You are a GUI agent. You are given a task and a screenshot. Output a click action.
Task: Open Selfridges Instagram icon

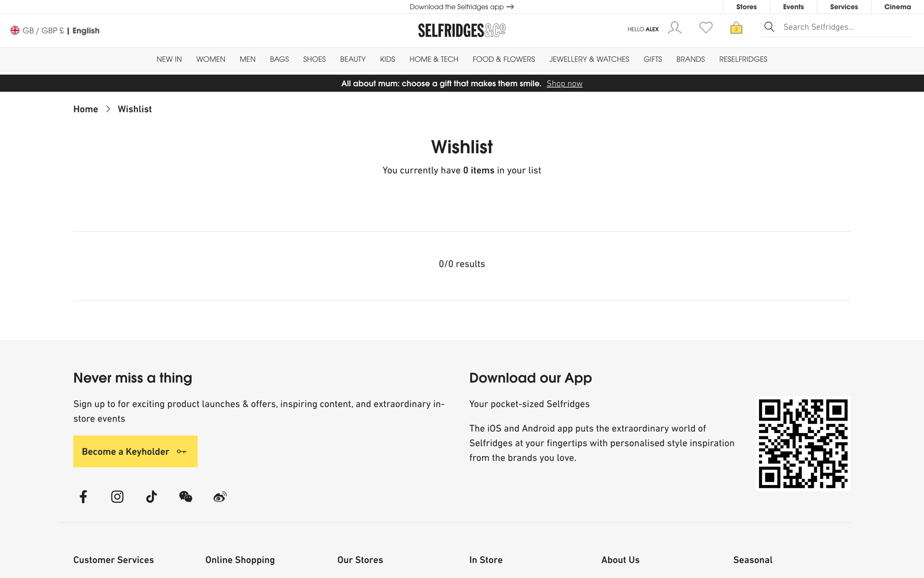[x=117, y=497]
